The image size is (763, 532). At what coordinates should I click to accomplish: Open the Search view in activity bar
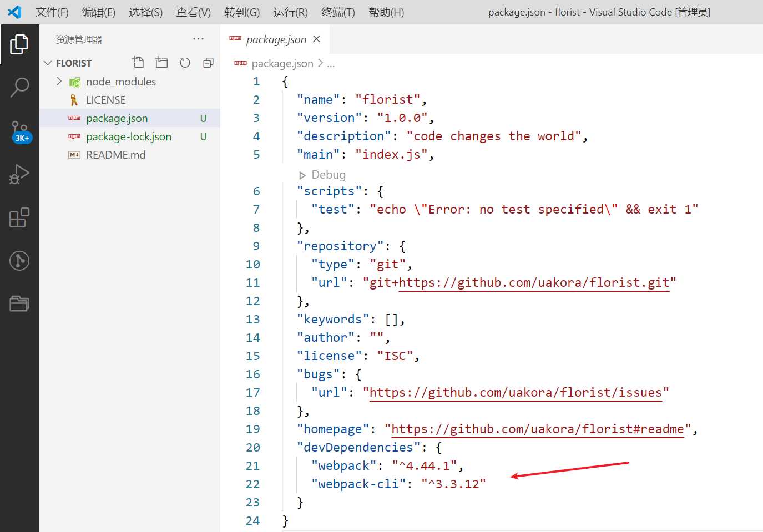[19, 87]
